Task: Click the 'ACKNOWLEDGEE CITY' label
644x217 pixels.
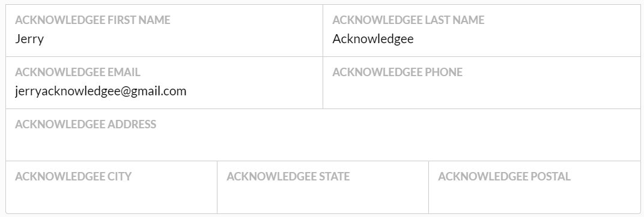Action: pos(73,176)
